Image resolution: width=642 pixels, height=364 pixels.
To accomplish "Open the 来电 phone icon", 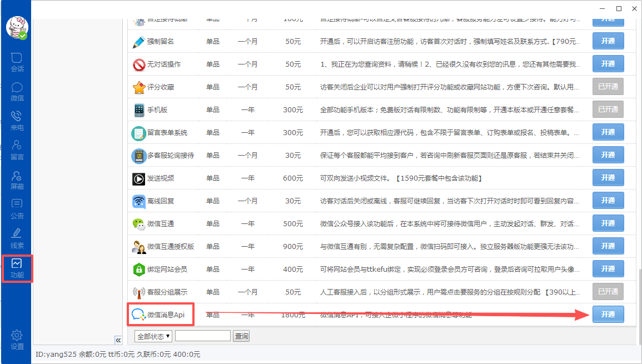I will 17,121.
